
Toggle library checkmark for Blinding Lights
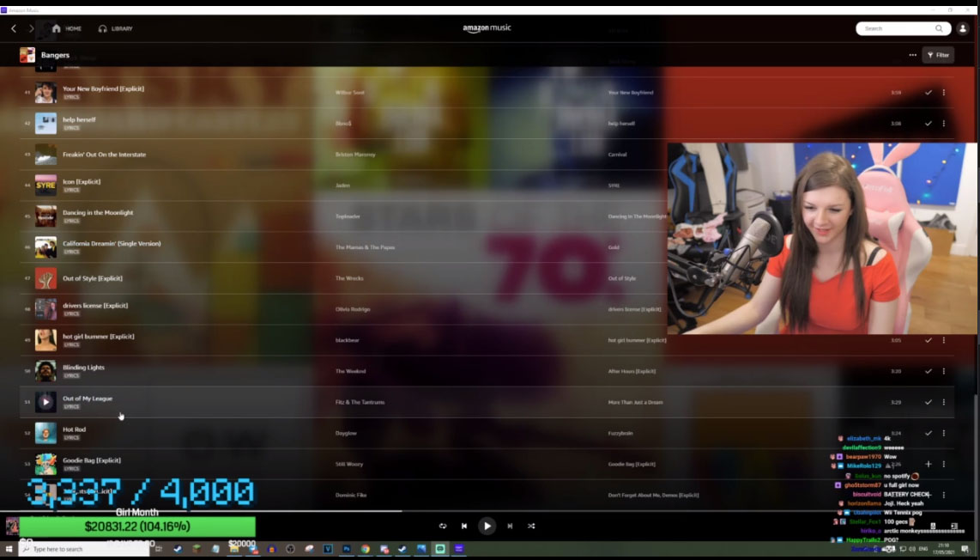[929, 371]
